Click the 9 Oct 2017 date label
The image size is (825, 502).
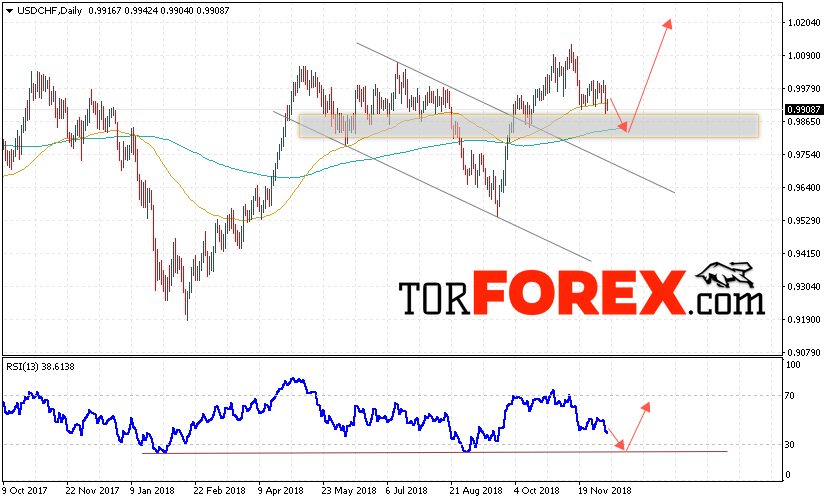25,490
